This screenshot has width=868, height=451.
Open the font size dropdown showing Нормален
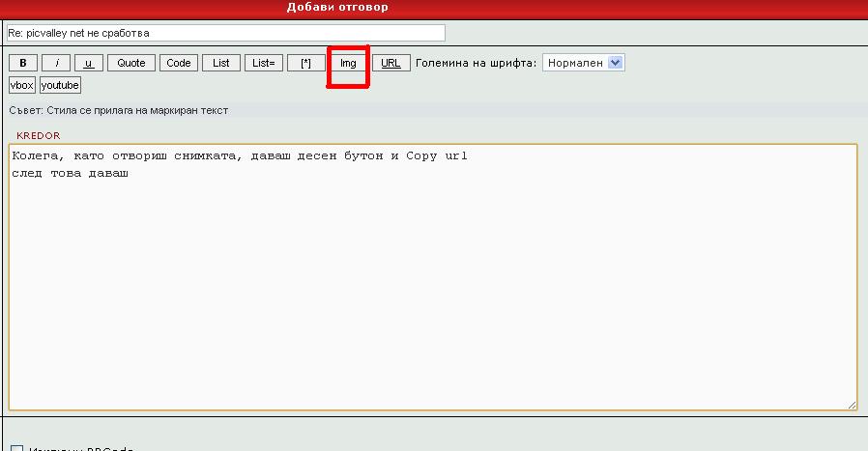584,63
